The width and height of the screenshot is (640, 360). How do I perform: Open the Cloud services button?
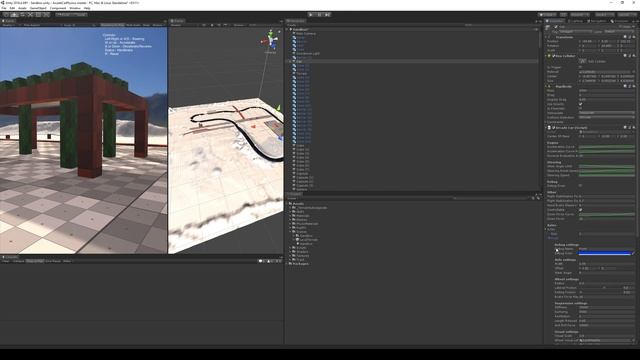564,15
